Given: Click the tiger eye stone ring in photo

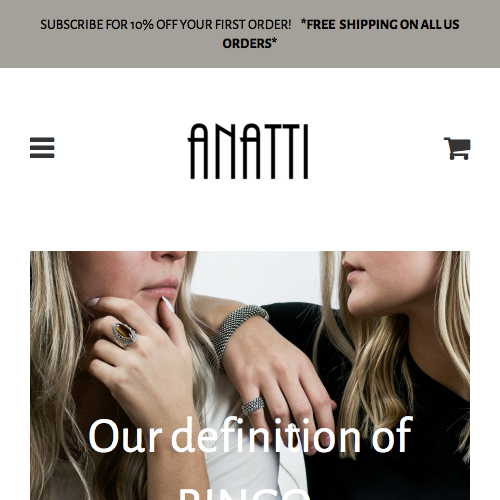Looking at the screenshot, I should click(124, 334).
